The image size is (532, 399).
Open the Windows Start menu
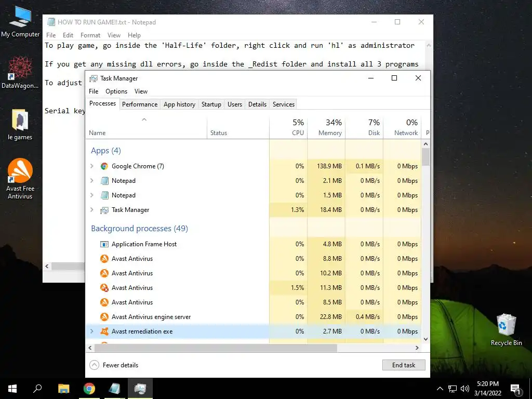(x=12, y=389)
